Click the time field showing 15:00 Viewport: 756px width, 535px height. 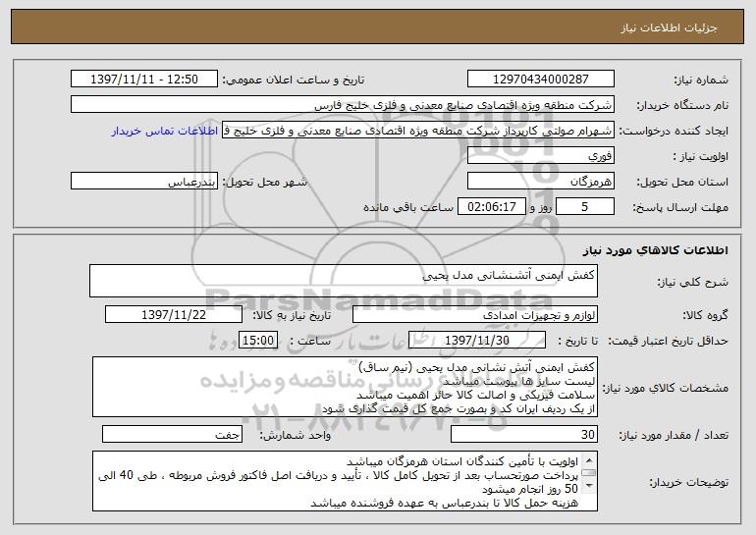click(258, 340)
